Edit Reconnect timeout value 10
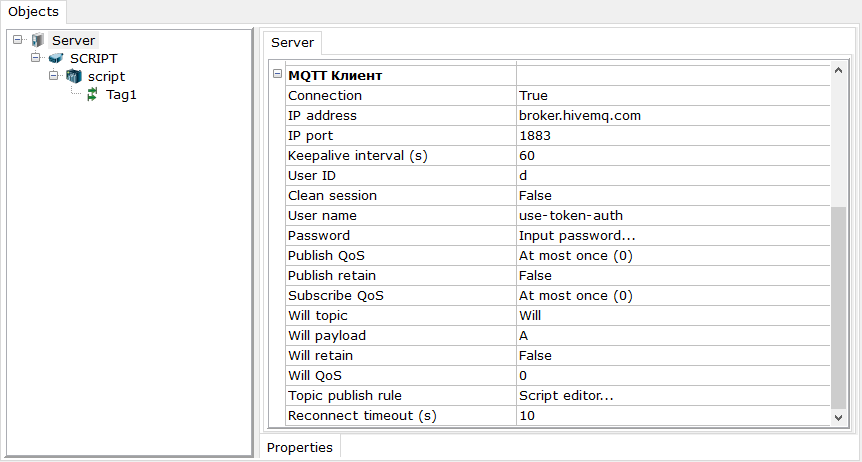This screenshot has width=862, height=462. click(673, 416)
